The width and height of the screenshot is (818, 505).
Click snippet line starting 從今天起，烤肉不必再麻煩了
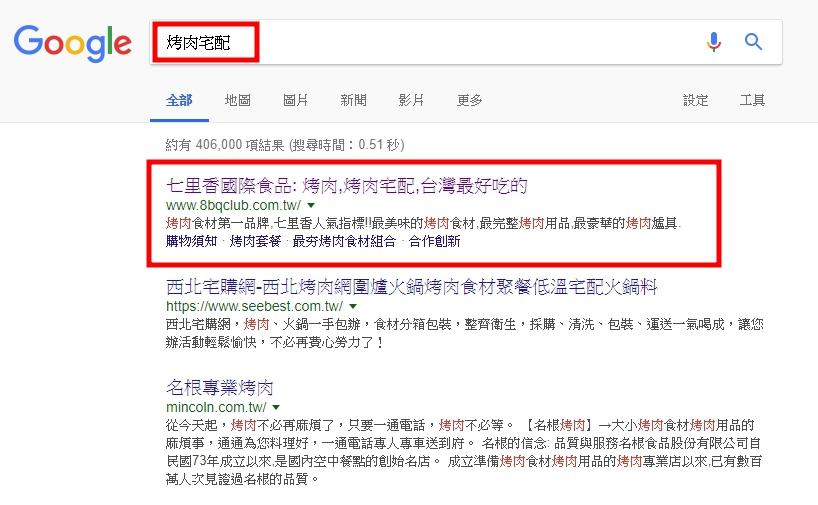(x=460, y=425)
